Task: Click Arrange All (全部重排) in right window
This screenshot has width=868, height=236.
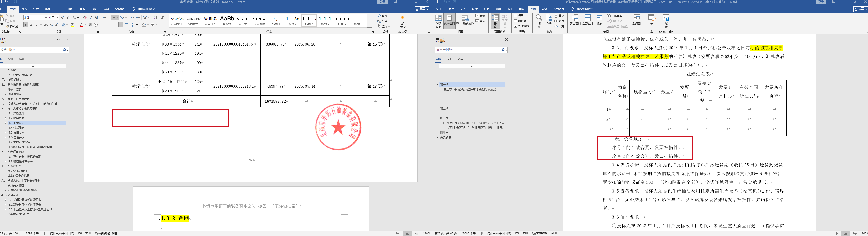Action: pos(588,20)
